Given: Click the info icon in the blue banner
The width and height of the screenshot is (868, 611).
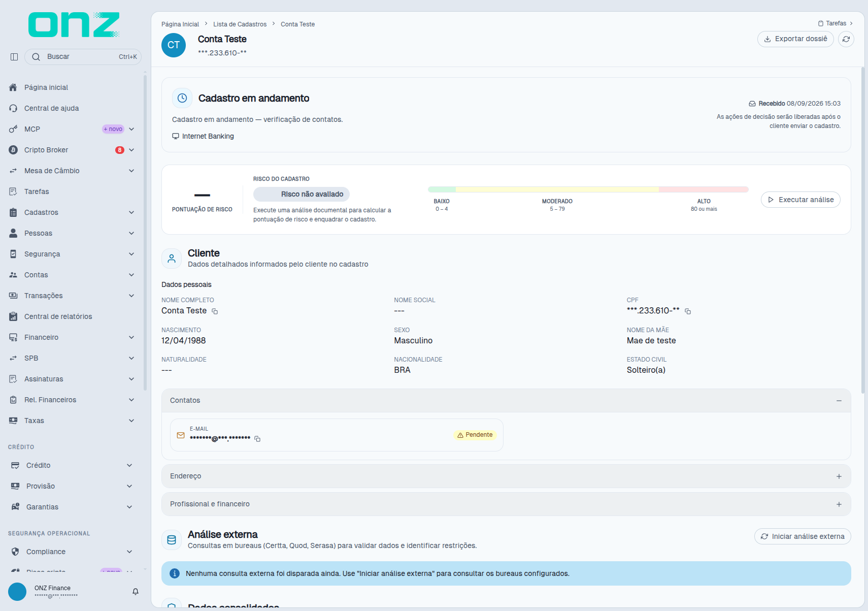Looking at the screenshot, I should pos(175,573).
